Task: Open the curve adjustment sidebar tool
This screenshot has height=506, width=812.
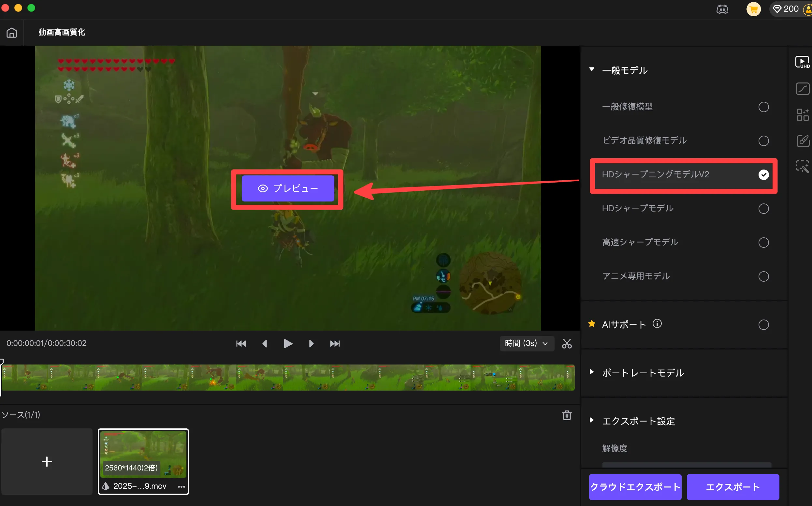Action: (x=802, y=89)
